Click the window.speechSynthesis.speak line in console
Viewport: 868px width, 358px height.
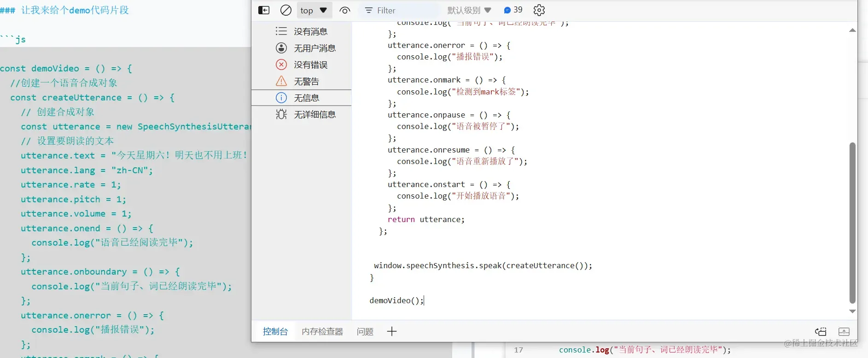coord(483,265)
